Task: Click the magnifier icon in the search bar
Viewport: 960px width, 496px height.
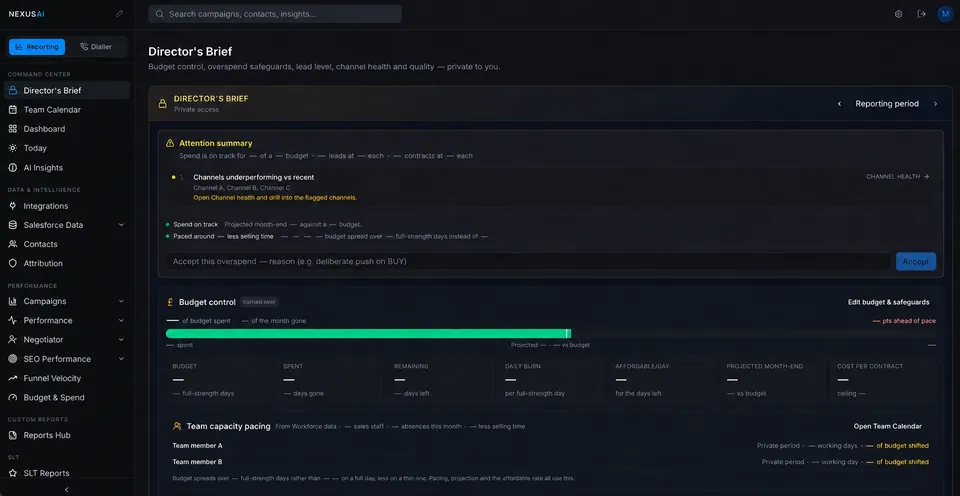Action: [x=160, y=13]
